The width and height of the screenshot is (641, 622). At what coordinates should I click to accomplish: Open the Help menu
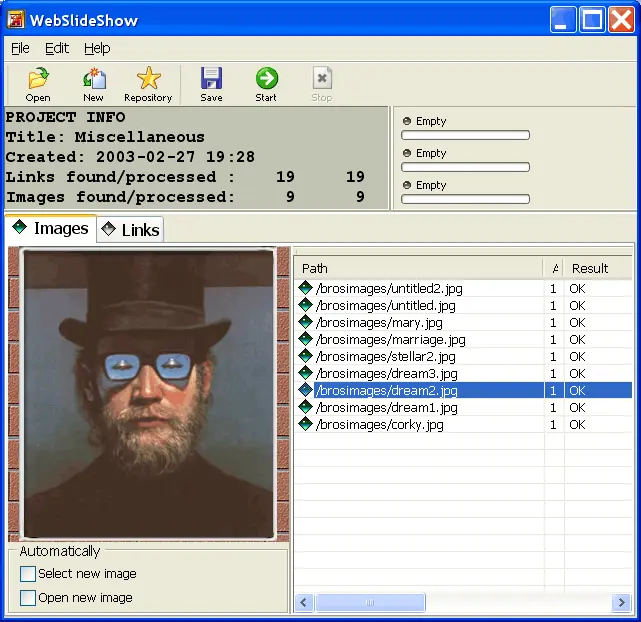click(97, 48)
